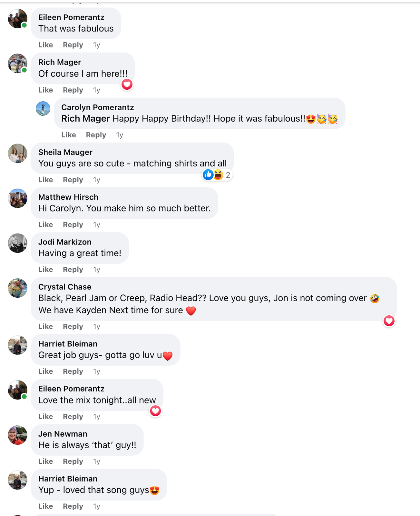Reply to Rich Mager's comment
The image size is (420, 516).
[73, 90]
